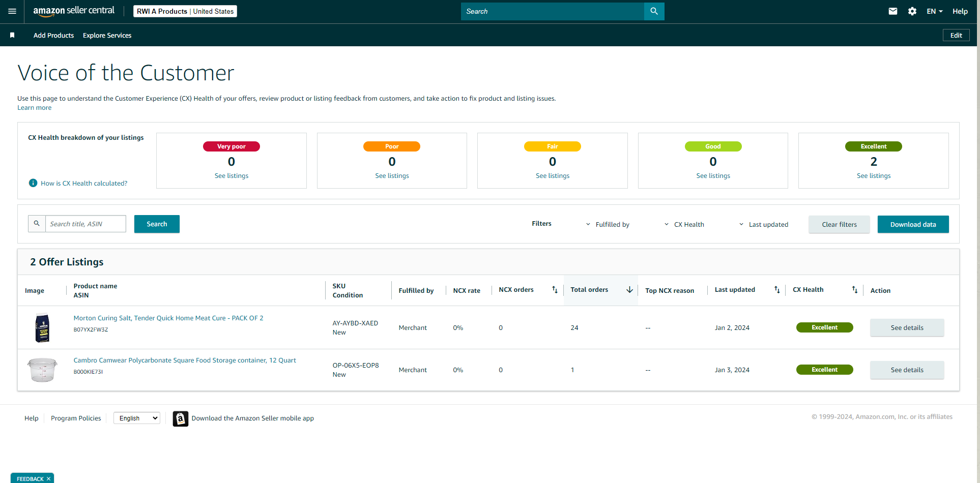The height and width of the screenshot is (483, 980).
Task: Click Excellent badge in Cambro row
Action: 824,370
